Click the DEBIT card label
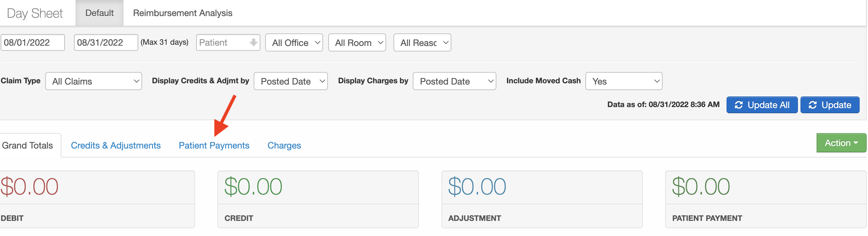This screenshot has height=236, width=868. point(12,218)
